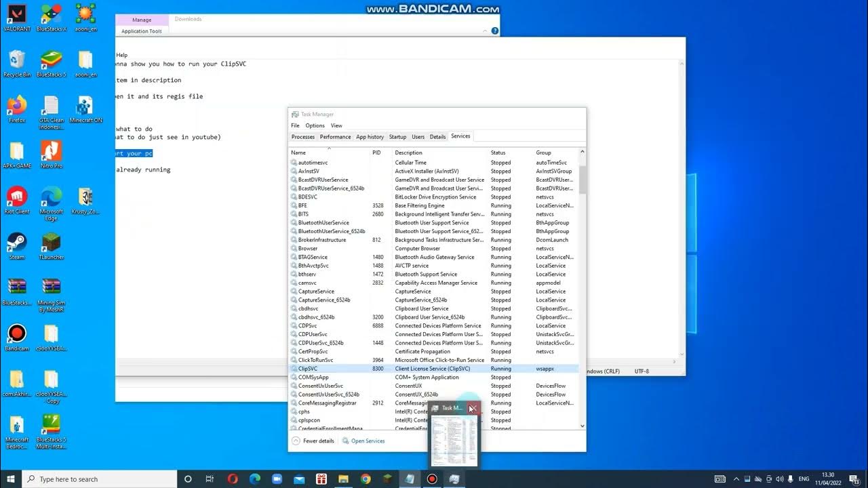The image size is (868, 488).
Task: Open Task Manager View menu
Action: pos(336,125)
